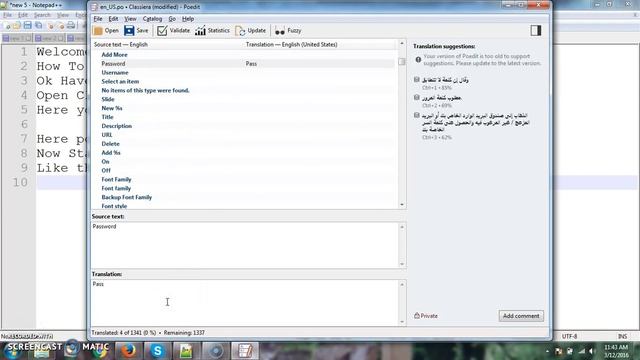Select the 'Delete' string row
This screenshot has height=360, width=640.
point(244,144)
